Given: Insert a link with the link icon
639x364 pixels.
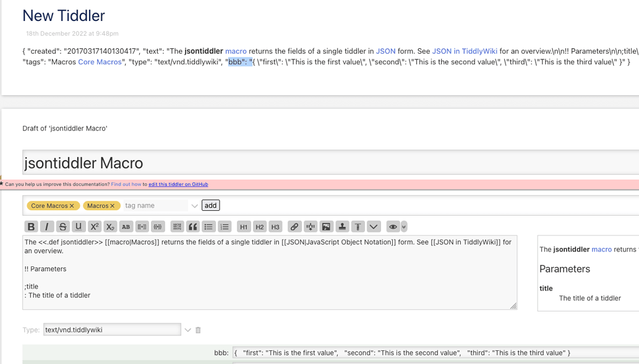Looking at the screenshot, I should (x=294, y=226).
